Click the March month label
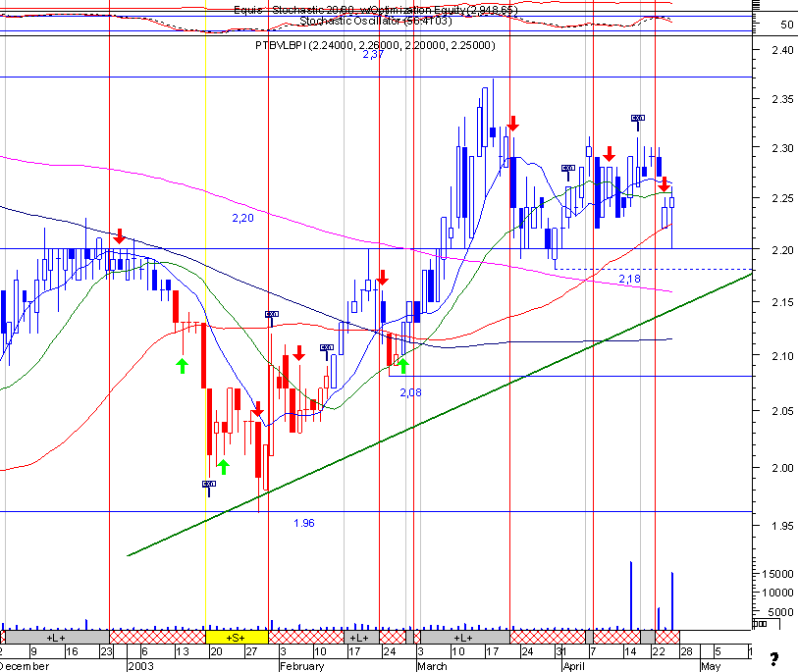 [x=432, y=666]
